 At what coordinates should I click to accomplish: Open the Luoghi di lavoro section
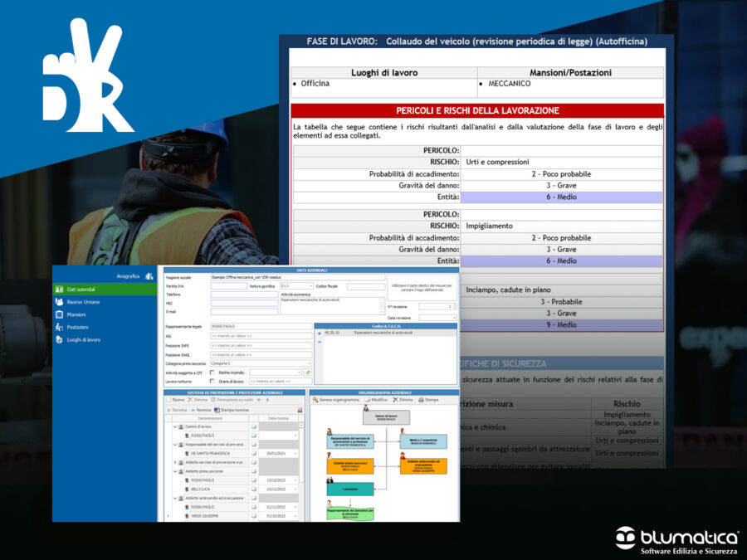click(105, 339)
